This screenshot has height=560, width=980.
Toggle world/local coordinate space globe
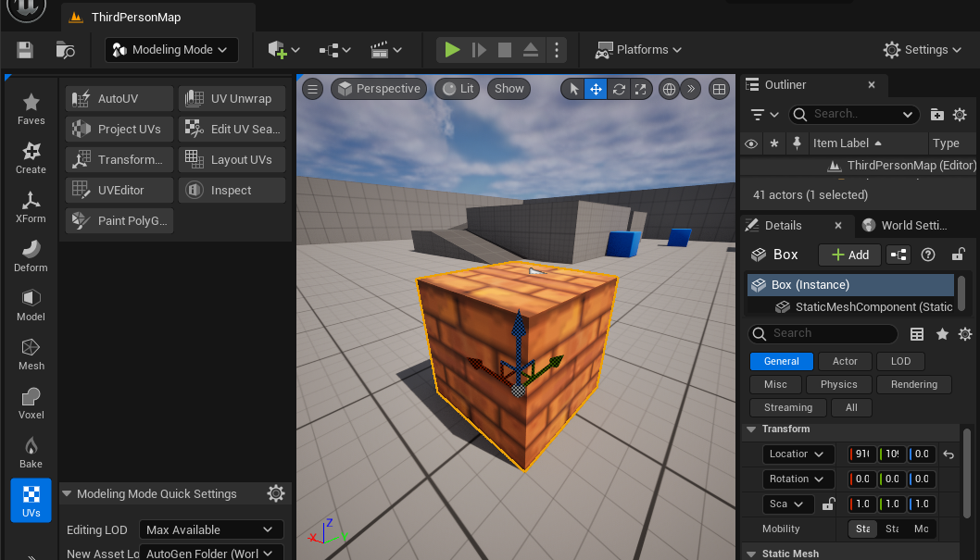click(x=669, y=89)
